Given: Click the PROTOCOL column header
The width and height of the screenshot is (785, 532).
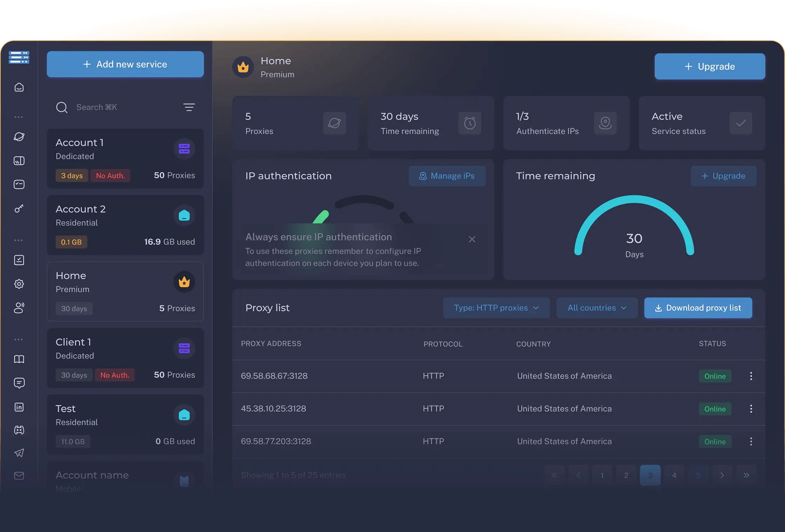Looking at the screenshot, I should pos(443,344).
